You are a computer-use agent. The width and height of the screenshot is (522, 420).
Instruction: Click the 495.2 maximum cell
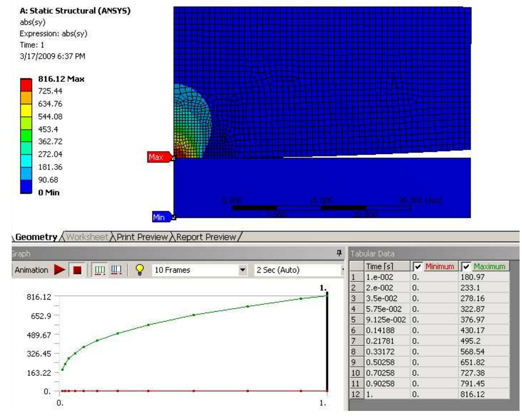(x=484, y=341)
